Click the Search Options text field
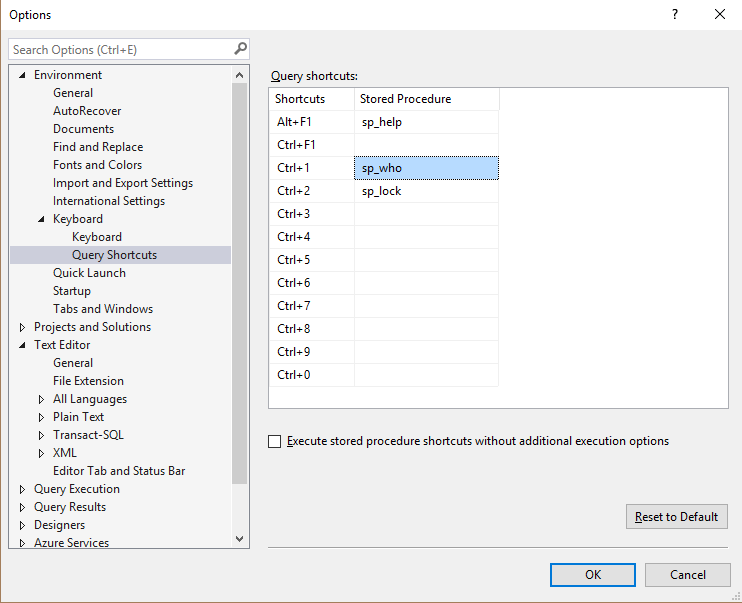Screen dimensions: 742x603 (120, 49)
